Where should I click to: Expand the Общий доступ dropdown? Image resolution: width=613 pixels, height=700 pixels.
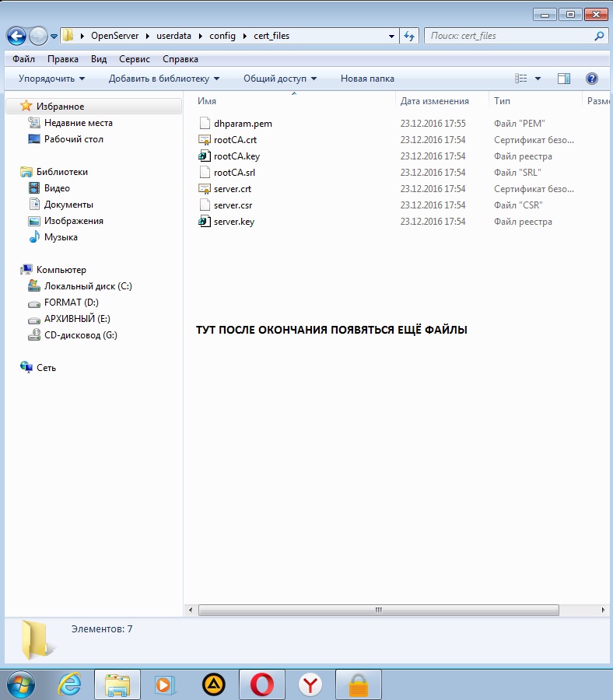(280, 79)
